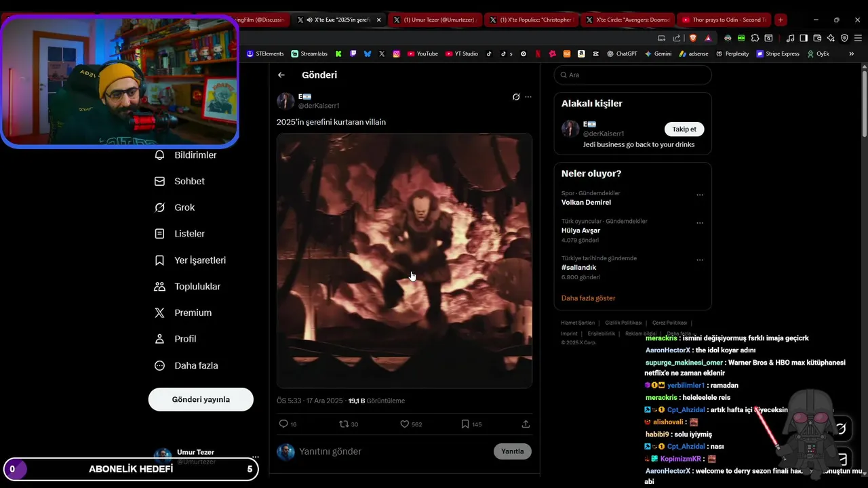Open the ChatGPT bookmark

click(x=622, y=54)
